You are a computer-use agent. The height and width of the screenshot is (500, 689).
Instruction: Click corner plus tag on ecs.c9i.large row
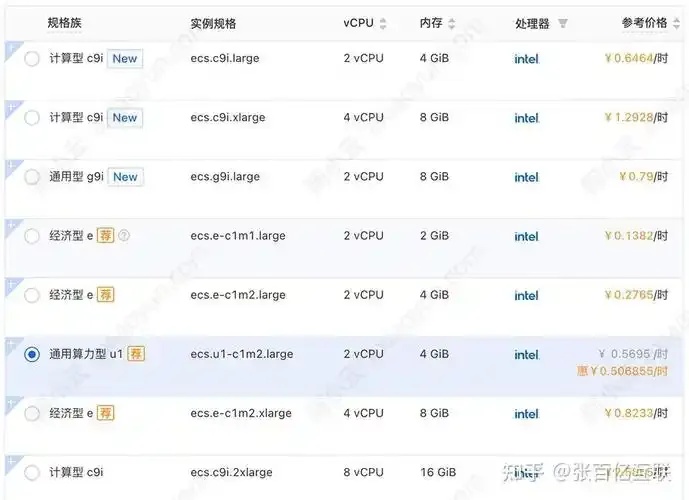11,48
